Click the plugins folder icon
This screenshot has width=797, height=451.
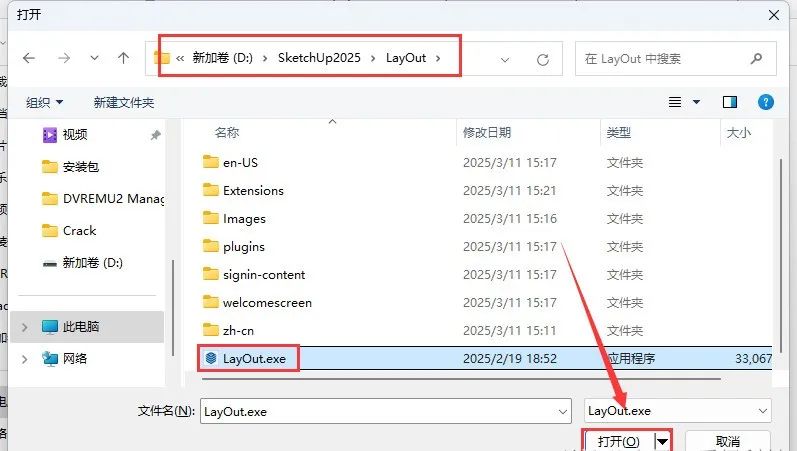[x=210, y=246]
